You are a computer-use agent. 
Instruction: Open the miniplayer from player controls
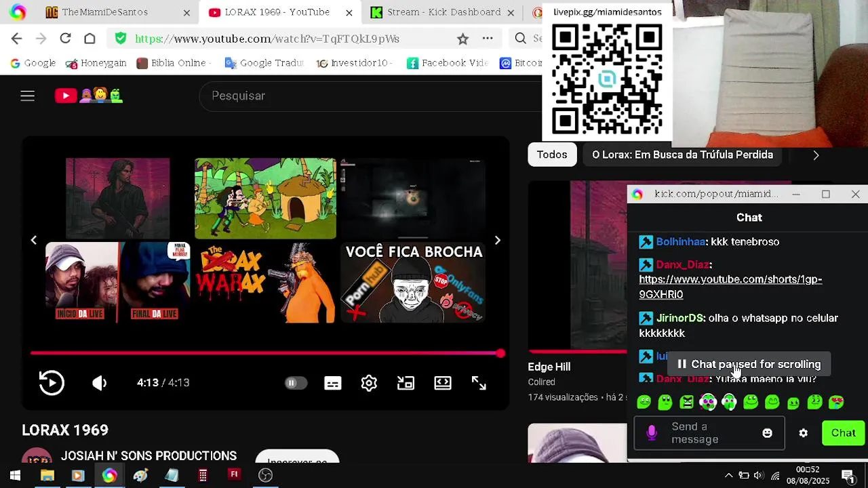(x=406, y=383)
